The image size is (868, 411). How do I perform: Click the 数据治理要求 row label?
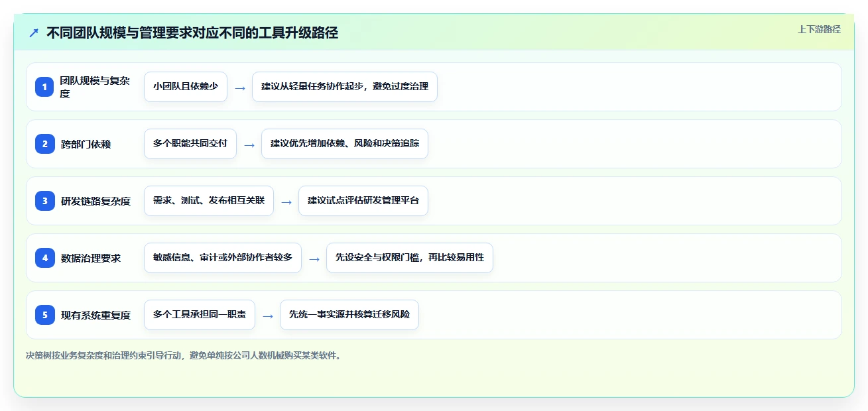[x=91, y=258]
